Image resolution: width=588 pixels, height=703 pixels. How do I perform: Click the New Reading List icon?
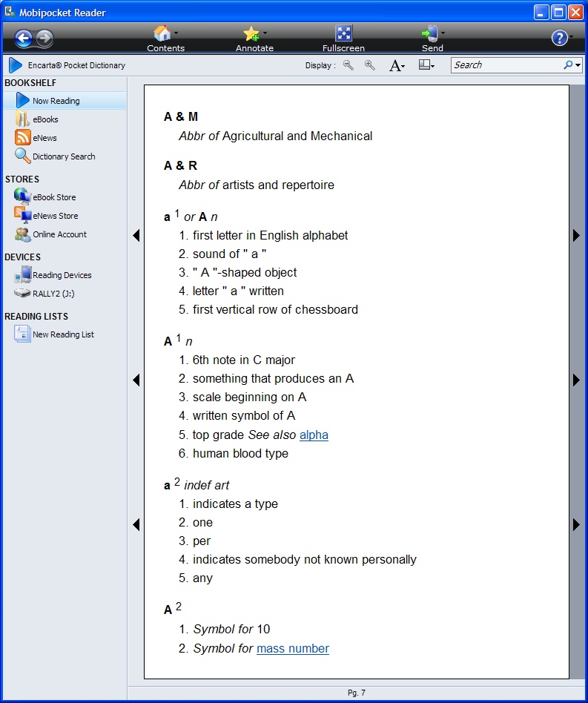click(22, 334)
